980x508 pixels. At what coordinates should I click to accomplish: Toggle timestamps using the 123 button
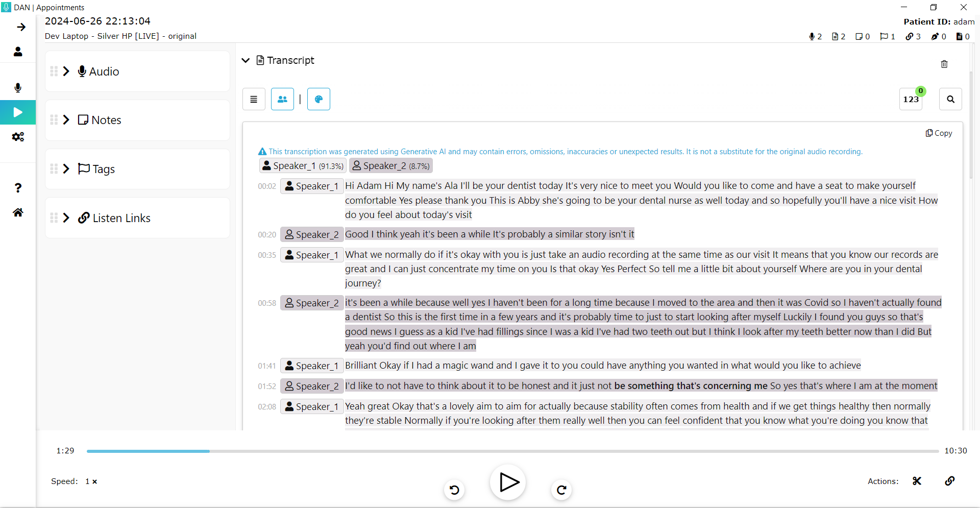[911, 99]
